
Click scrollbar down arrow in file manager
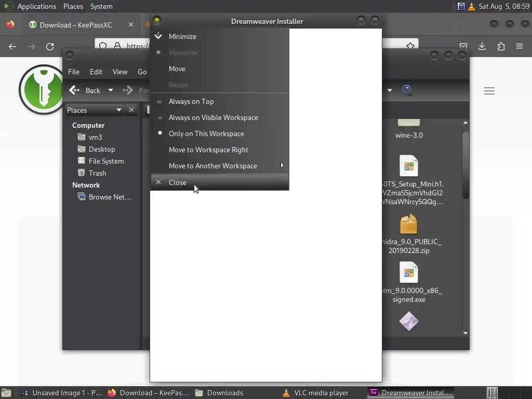click(465, 333)
